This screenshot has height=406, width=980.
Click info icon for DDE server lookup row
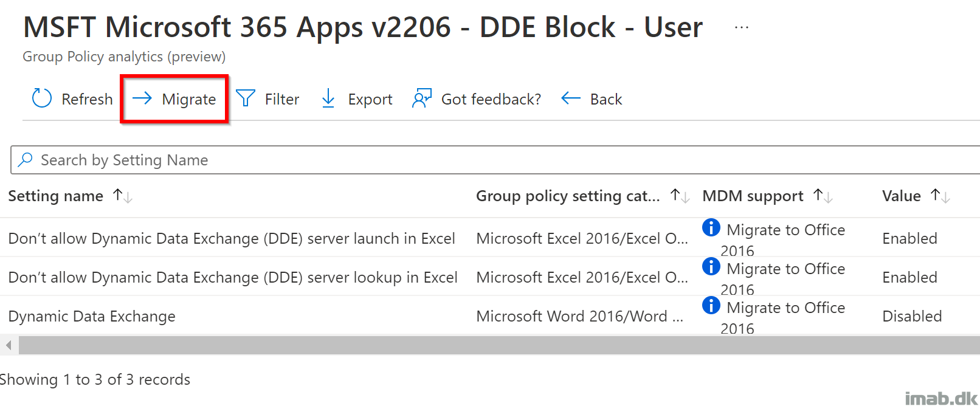pos(711,267)
